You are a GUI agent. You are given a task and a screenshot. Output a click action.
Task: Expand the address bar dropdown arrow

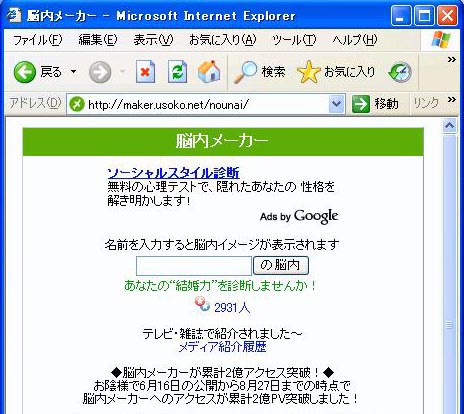click(x=337, y=104)
